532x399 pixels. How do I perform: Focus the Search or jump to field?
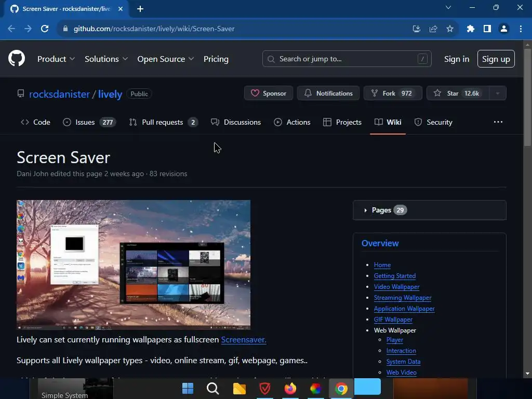pos(347,59)
